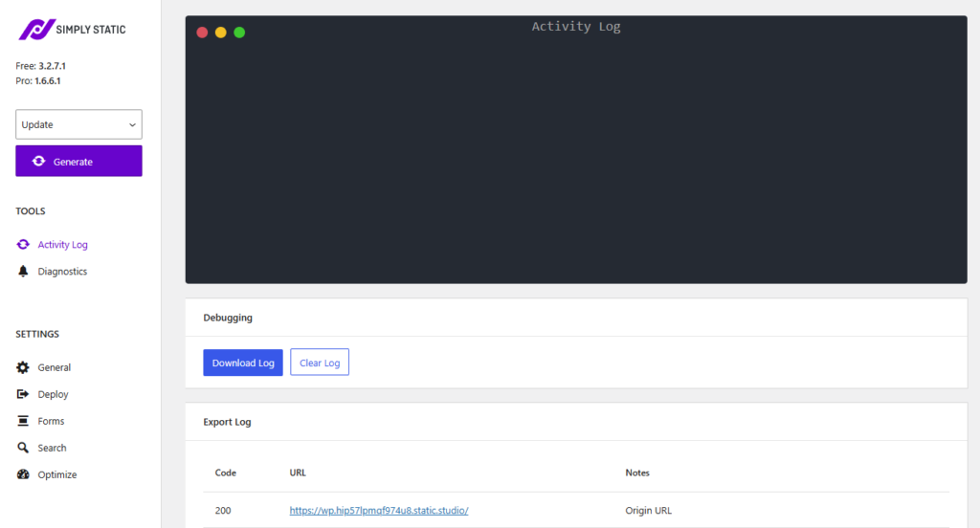Screen dimensions: 980x528
Task: Click the refresh icon inside Generate button
Action: tap(38, 162)
